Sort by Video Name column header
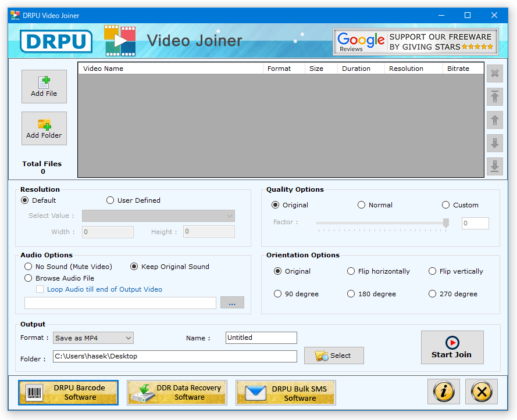The height and width of the screenshot is (420, 517). pos(170,69)
